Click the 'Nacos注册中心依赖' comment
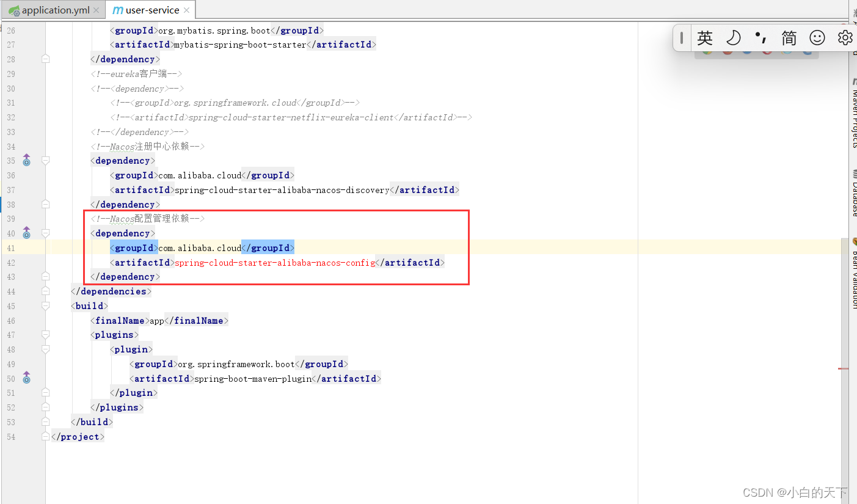 147,147
